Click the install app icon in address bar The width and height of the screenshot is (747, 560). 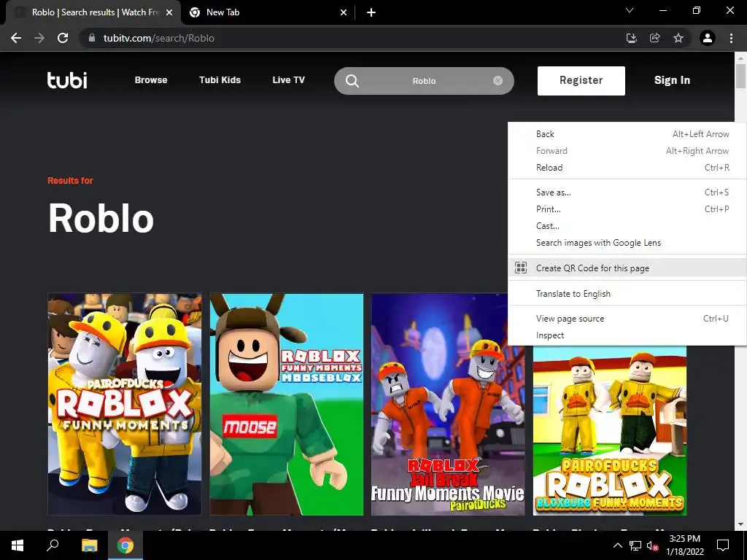pyautogui.click(x=632, y=38)
